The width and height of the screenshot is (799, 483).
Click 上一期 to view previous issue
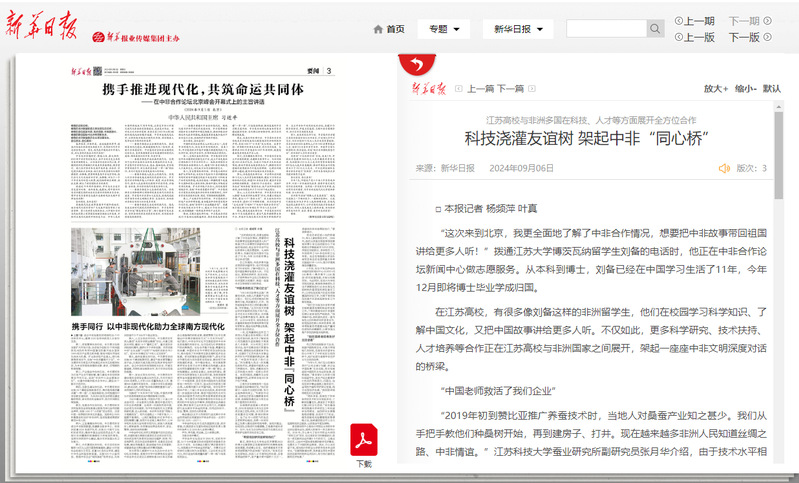tap(693, 20)
